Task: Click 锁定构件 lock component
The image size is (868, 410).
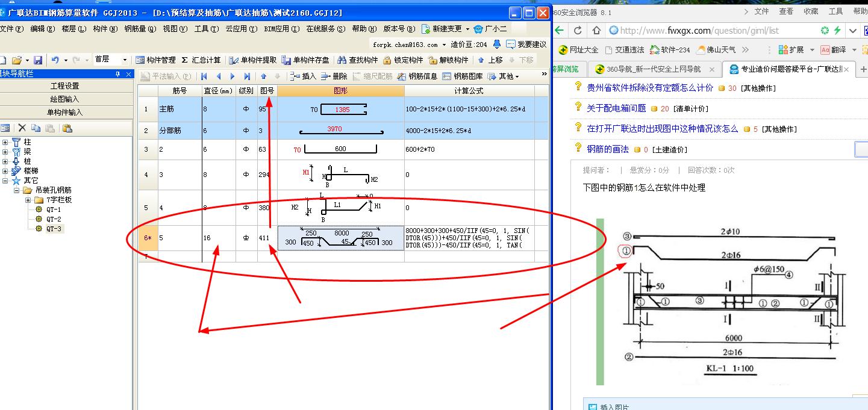Action: tap(403, 60)
